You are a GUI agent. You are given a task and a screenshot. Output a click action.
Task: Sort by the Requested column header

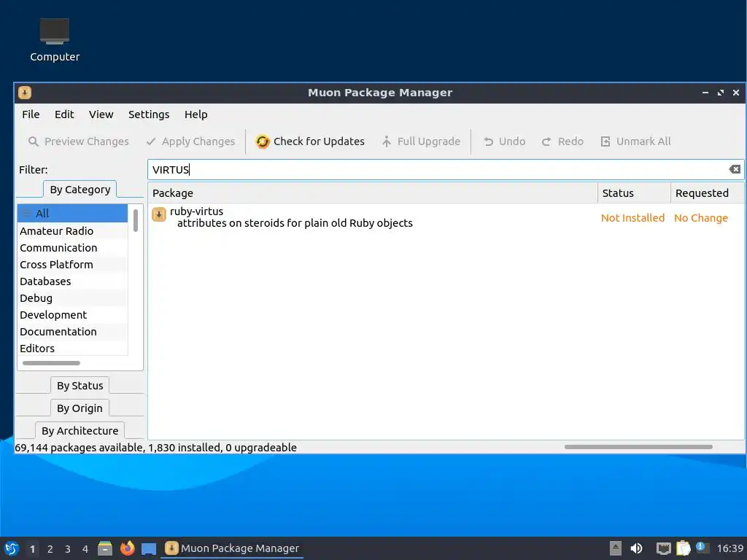pos(708,192)
